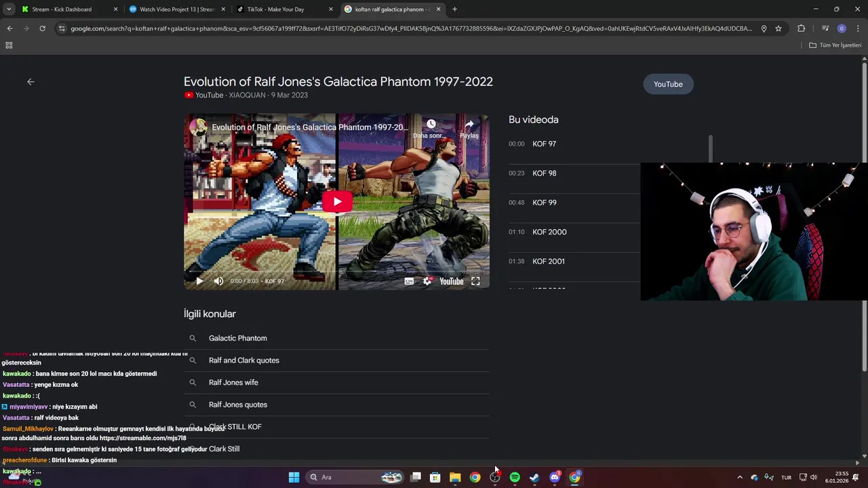The height and width of the screenshot is (488, 868).
Task: Click the video title heading
Action: click(x=338, y=81)
